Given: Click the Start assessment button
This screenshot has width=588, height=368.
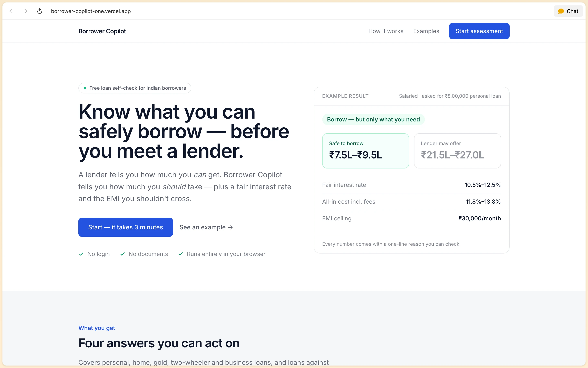Looking at the screenshot, I should [479, 31].
